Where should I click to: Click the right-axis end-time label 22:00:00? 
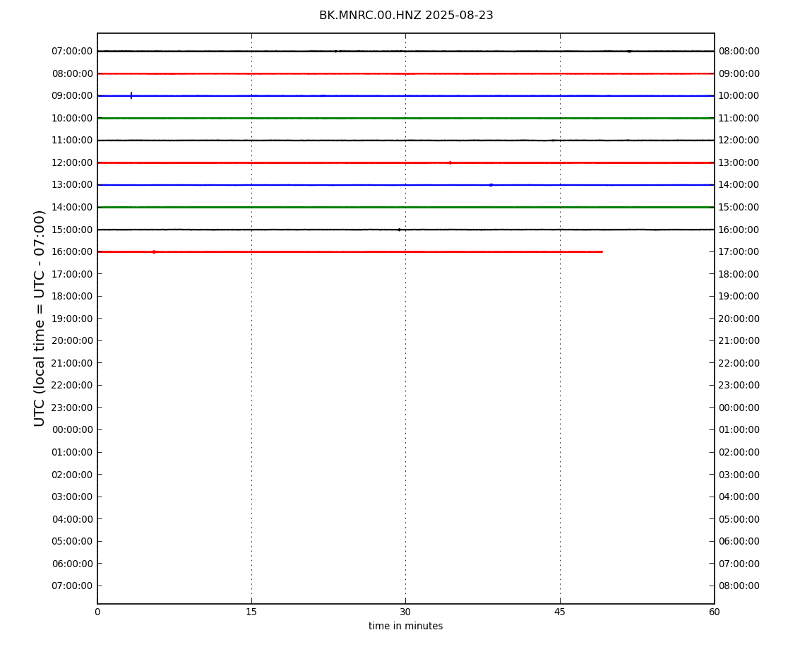[739, 363]
